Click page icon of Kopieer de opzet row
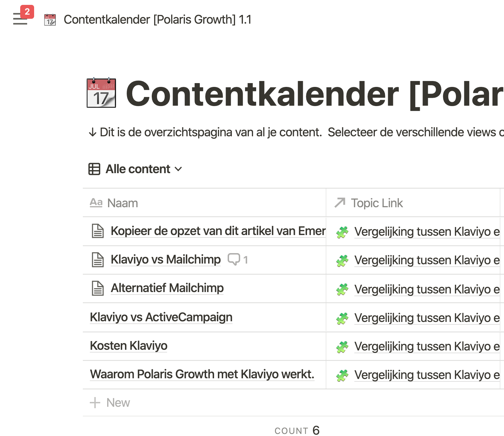This screenshot has width=504, height=436. pos(98,231)
